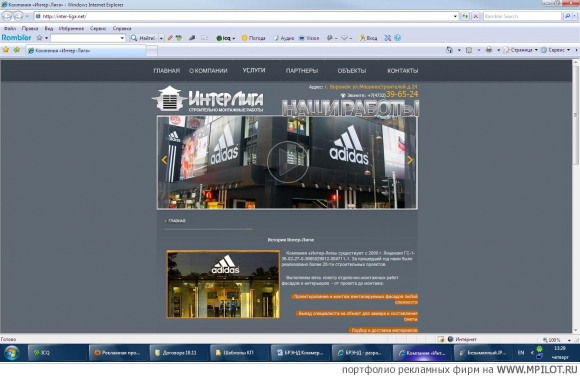
Task: Show next slide with right yellow arrow
Action: tap(410, 160)
